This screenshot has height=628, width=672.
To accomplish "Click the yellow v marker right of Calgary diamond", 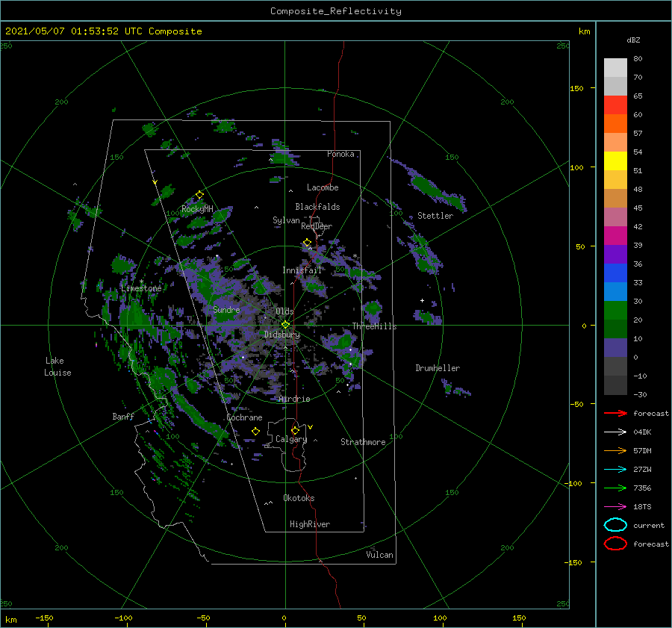I will 311,427.
